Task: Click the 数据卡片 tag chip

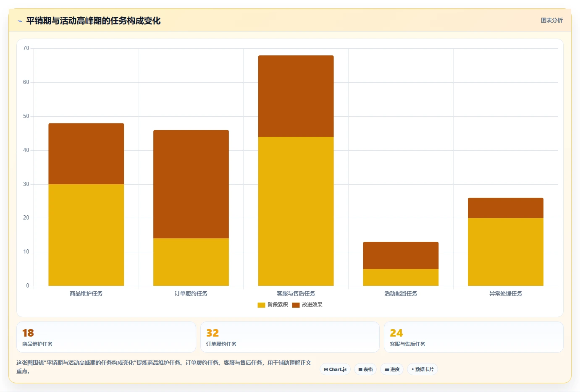Action: [x=423, y=369]
